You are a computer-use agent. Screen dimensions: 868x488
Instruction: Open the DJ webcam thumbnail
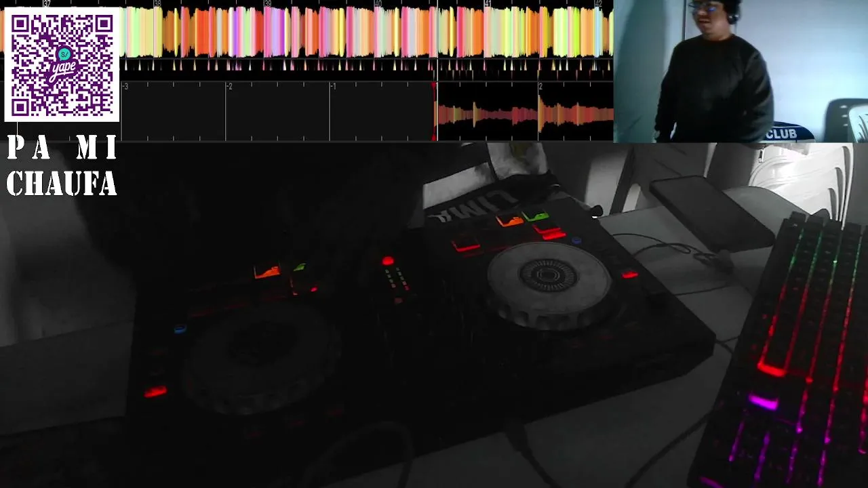pos(741,71)
